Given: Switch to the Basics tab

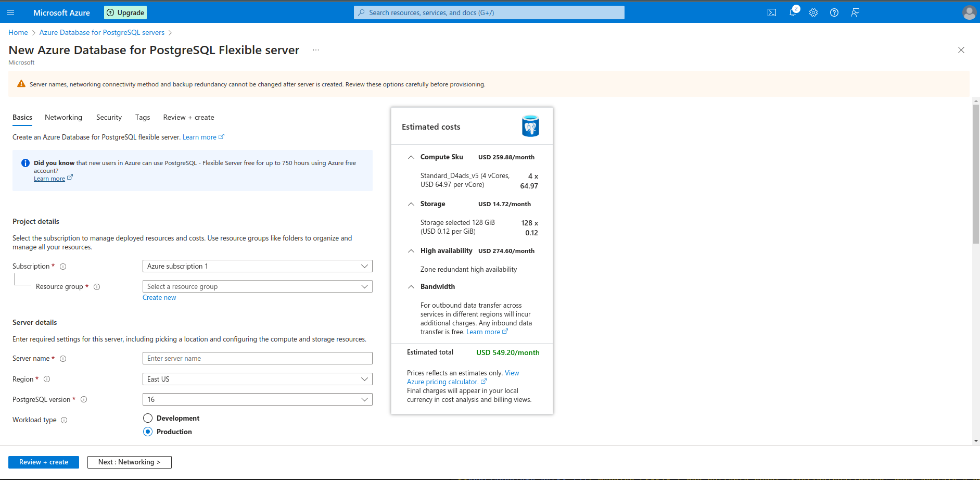Looking at the screenshot, I should point(22,117).
